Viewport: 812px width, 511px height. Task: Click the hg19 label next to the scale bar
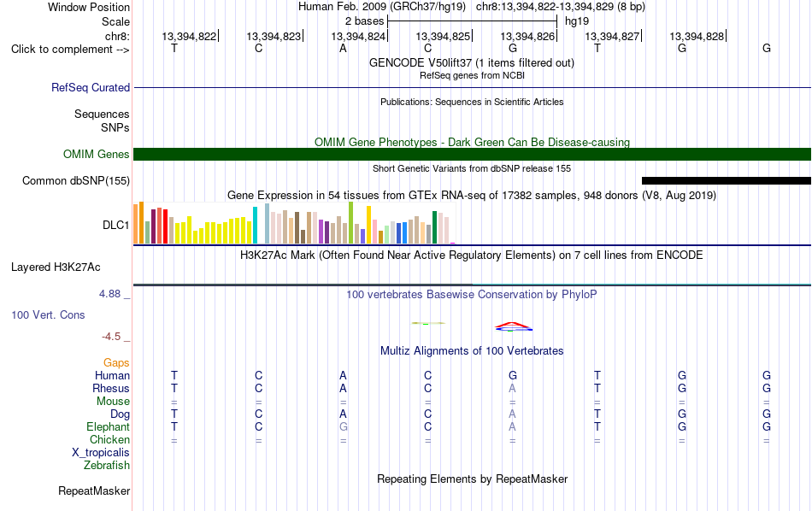(x=577, y=21)
